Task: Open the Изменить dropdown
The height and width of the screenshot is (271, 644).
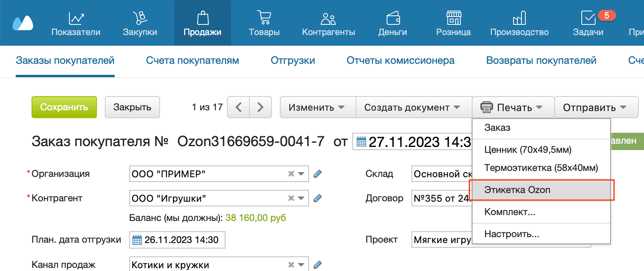Action: (x=318, y=107)
